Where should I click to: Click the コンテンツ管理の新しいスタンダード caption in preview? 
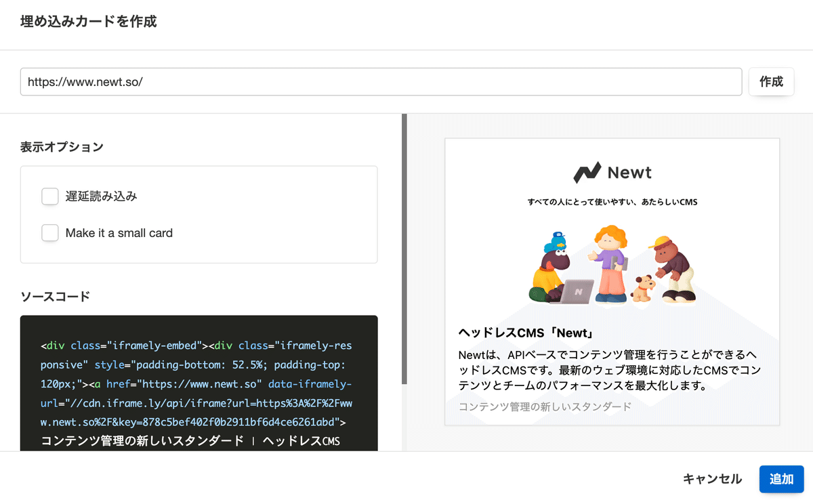(545, 406)
